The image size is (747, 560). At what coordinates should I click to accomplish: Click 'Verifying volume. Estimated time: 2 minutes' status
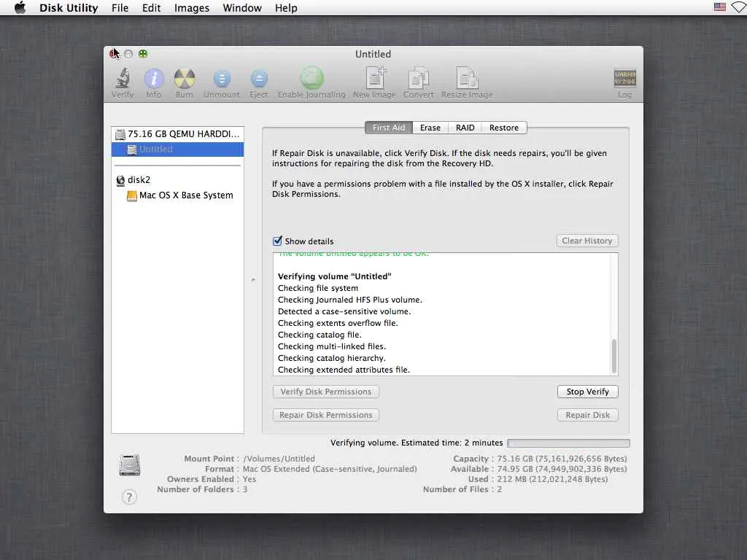(417, 443)
